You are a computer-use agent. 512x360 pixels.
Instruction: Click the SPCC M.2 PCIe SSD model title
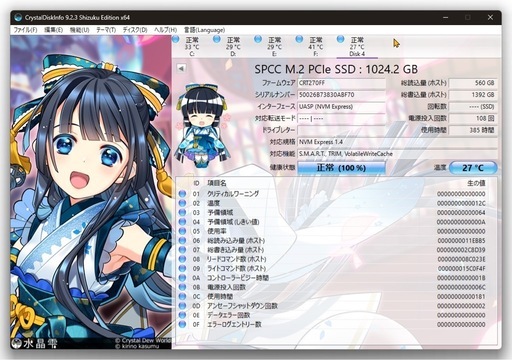[336, 69]
